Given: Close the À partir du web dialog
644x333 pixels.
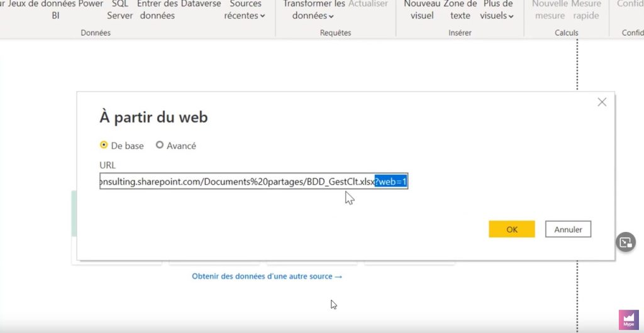Looking at the screenshot, I should pos(602,102).
